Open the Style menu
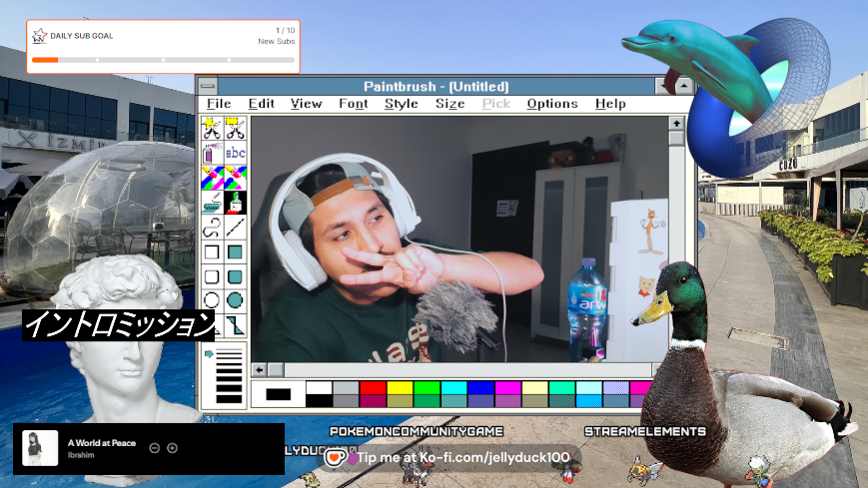This screenshot has width=868, height=488. 402,104
